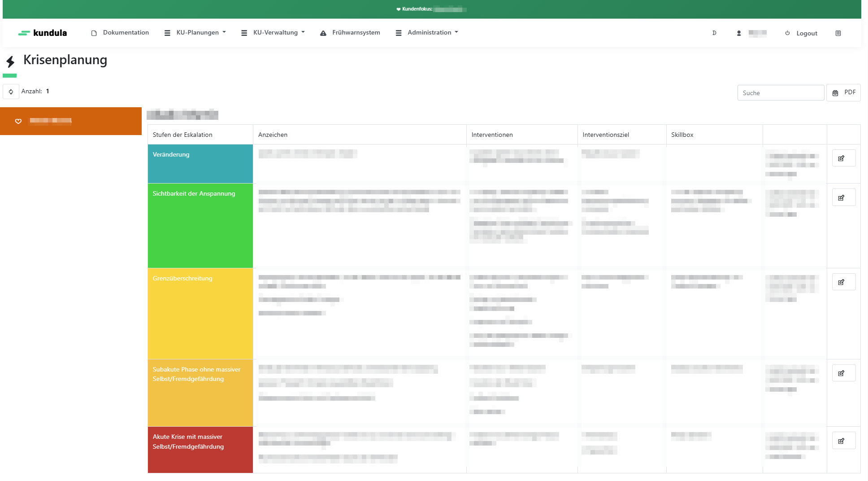Viewport: 868px width, 481px height.
Task: Open the list icon right of Logout
Action: [838, 33]
